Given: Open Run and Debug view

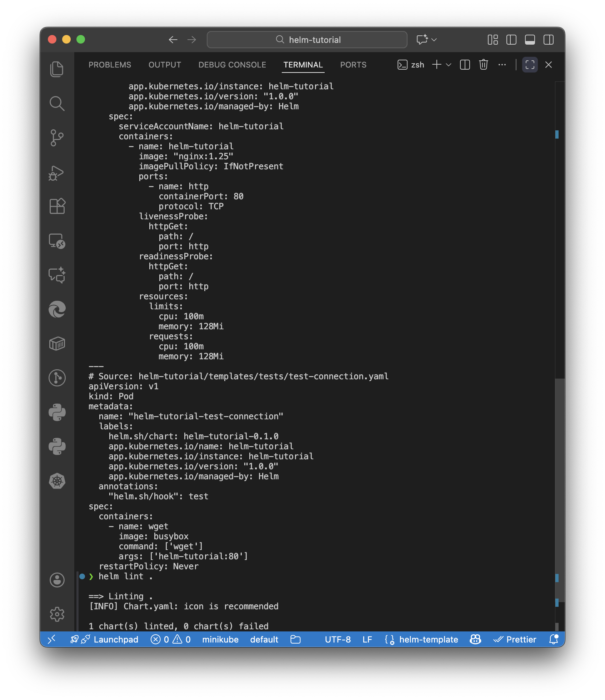Looking at the screenshot, I should pos(57,173).
